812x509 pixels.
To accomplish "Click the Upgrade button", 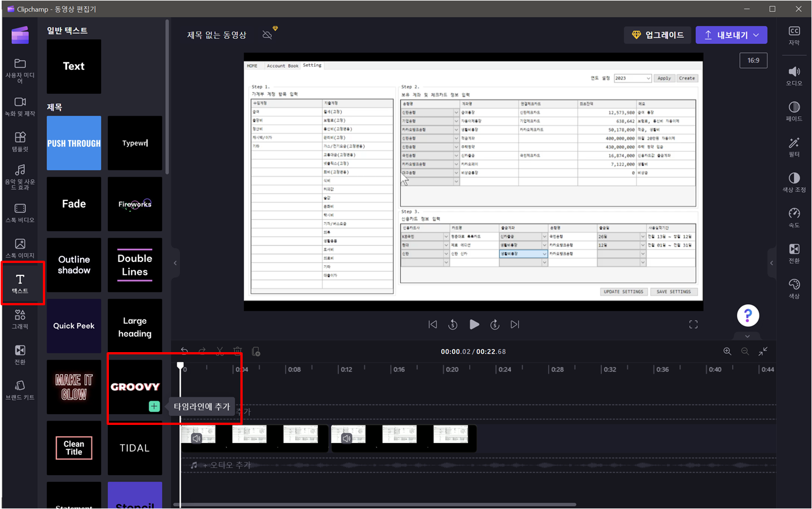I will (x=658, y=35).
